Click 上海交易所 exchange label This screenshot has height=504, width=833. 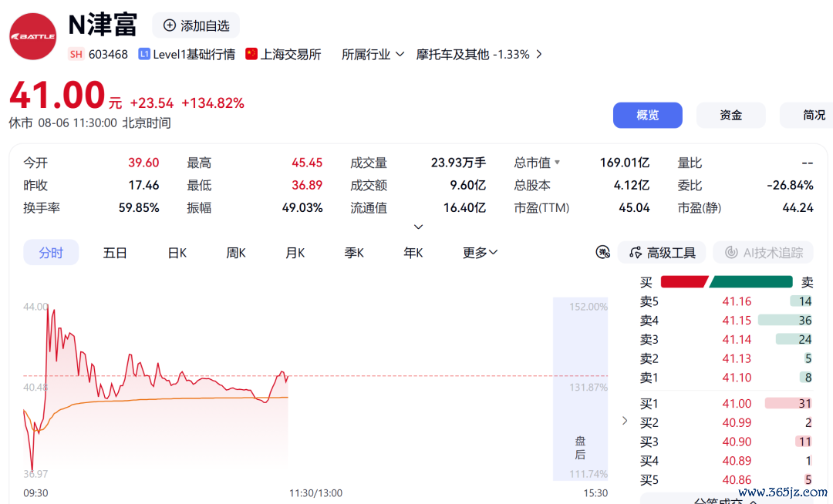tap(291, 54)
